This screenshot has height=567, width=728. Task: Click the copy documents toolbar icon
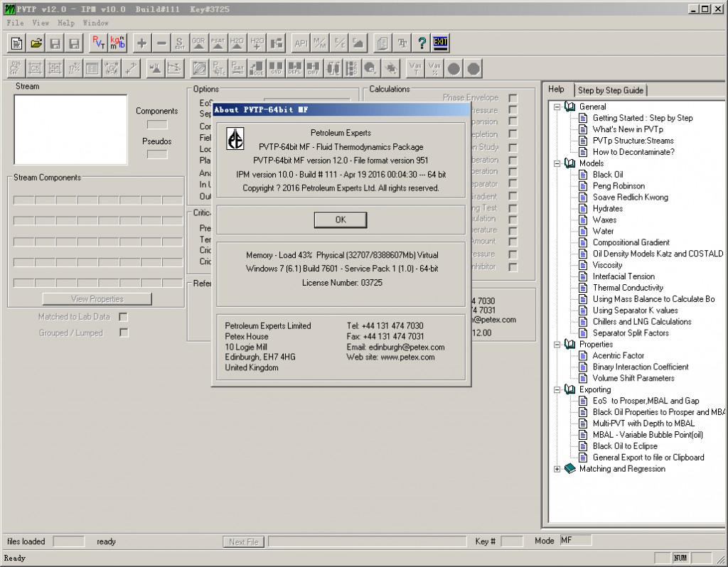pos(382,43)
